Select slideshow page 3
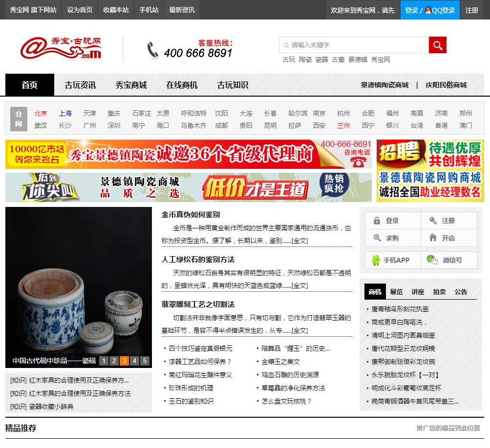Viewport: 490px width, 448px height. (125, 361)
